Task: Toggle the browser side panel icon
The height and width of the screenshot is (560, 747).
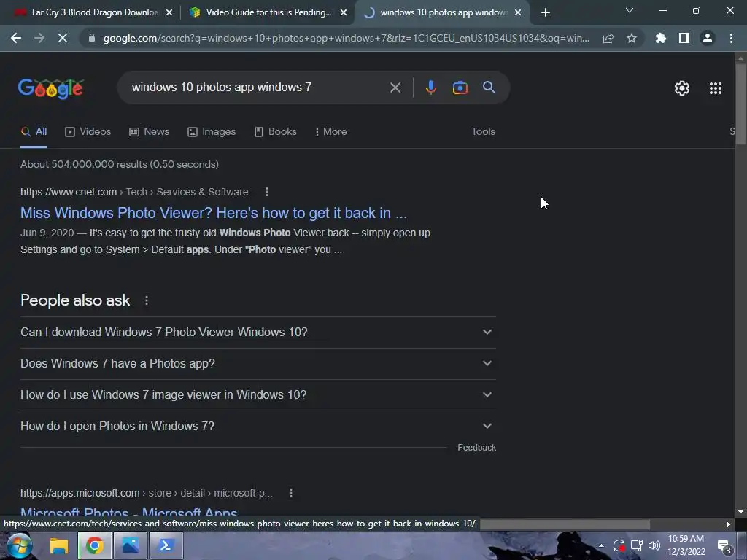Action: (684, 38)
